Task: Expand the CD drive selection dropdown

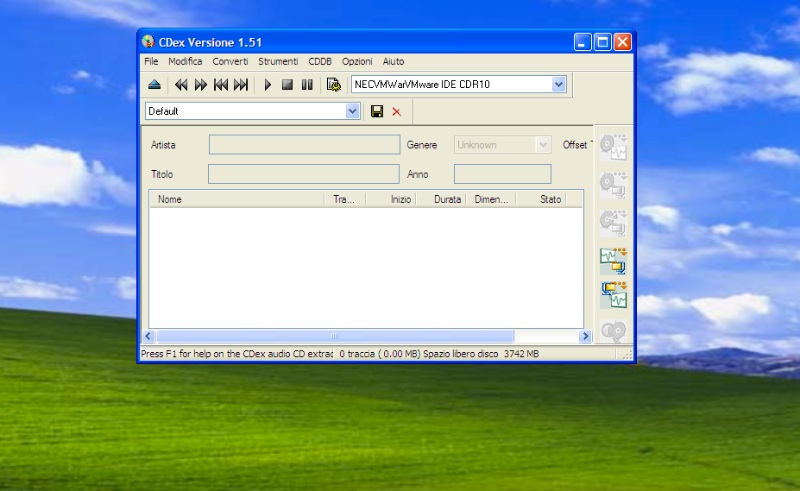Action: [559, 85]
